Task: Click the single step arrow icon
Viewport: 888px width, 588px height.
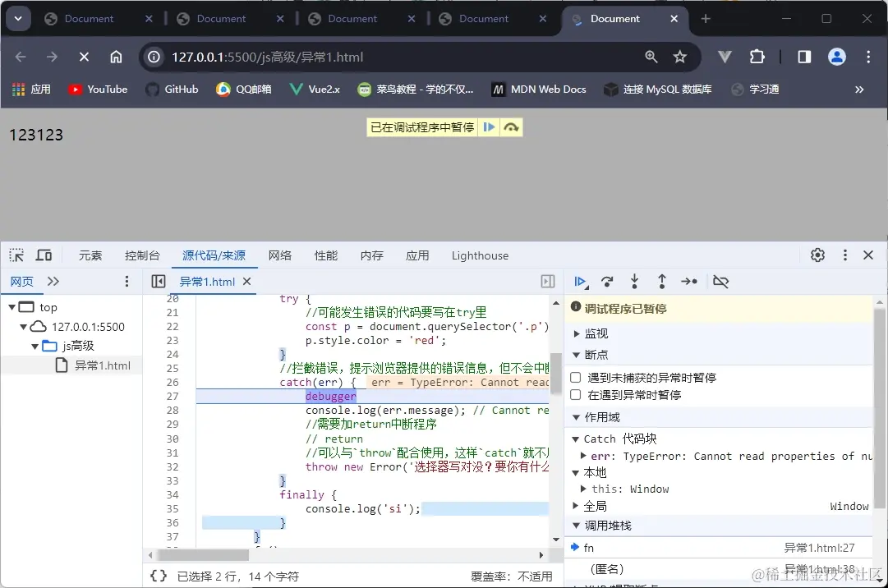Action: click(689, 281)
